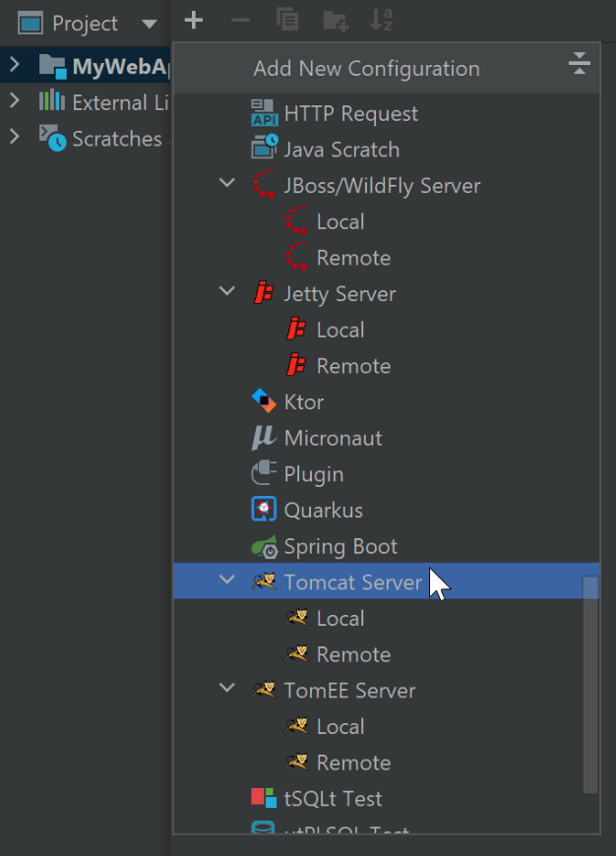Click the Spring Boot leaf icon

pos(265,547)
